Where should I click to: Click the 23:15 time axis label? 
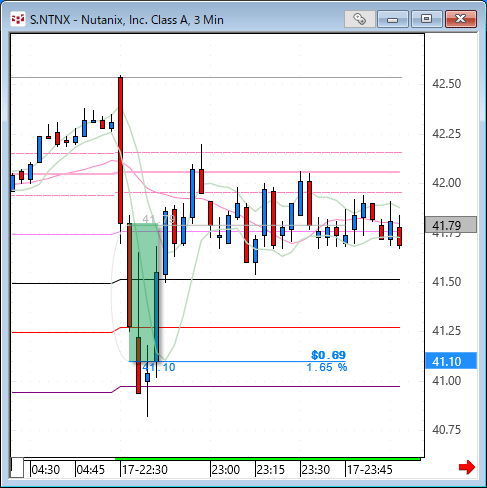[x=271, y=470]
